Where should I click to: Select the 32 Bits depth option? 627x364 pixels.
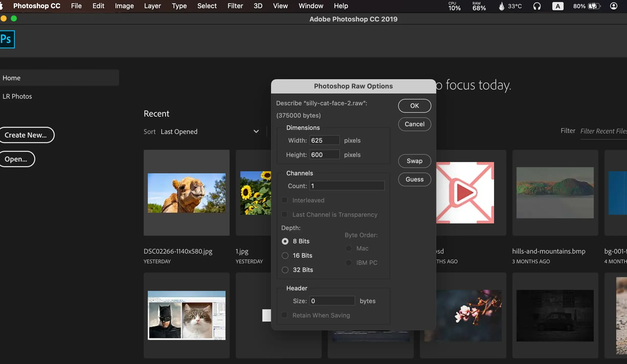tap(285, 270)
